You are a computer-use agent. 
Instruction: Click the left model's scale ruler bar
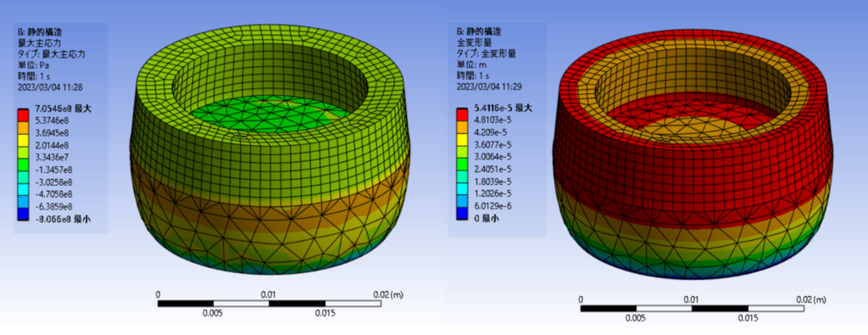[269, 304]
